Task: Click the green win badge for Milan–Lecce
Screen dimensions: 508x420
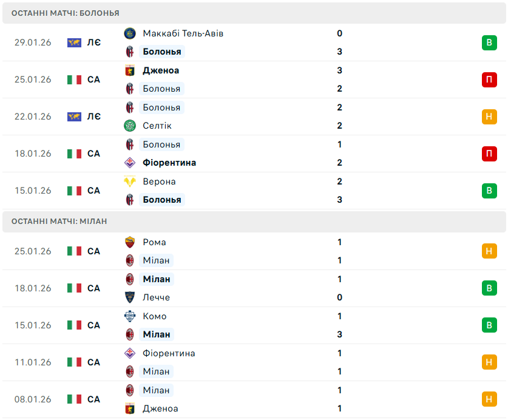Action: pos(489,288)
